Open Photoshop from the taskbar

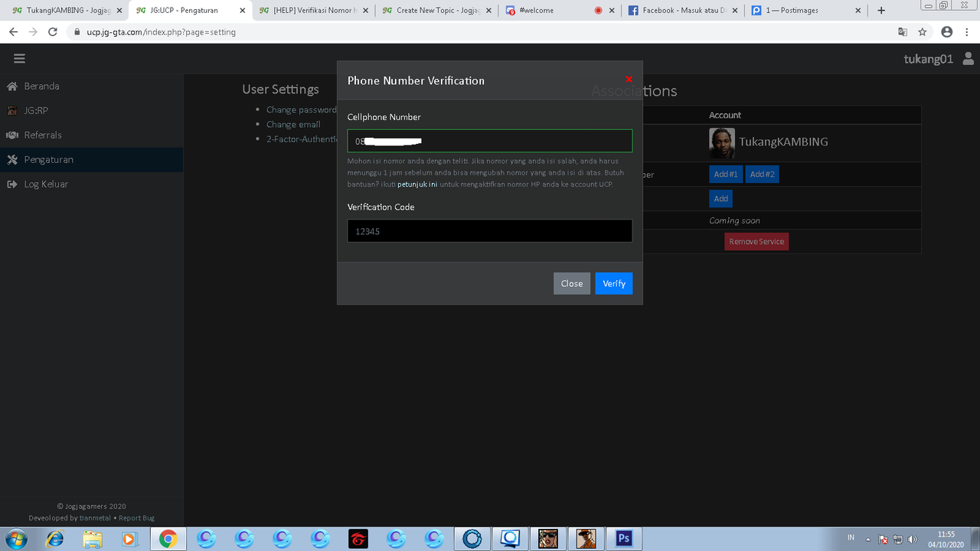624,539
